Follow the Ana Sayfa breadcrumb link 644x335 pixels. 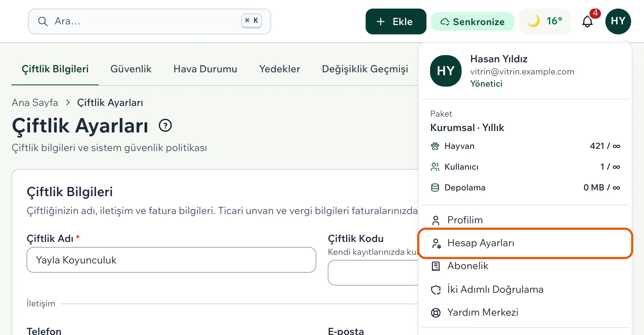tap(35, 103)
